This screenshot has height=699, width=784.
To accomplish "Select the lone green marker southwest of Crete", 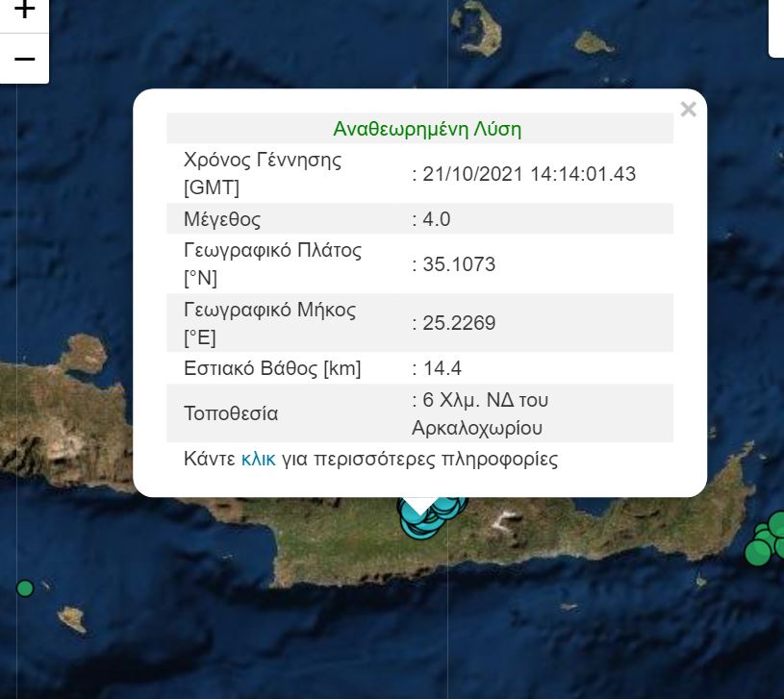I will [24, 587].
